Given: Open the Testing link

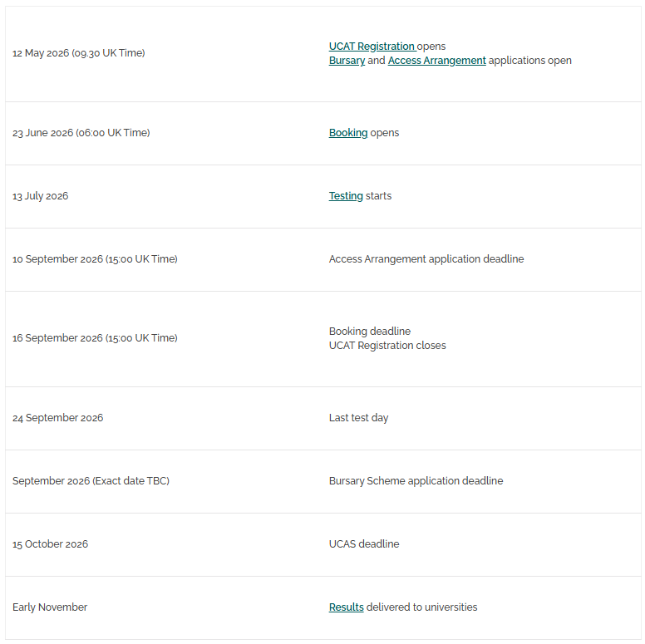Looking at the screenshot, I should pos(346,196).
